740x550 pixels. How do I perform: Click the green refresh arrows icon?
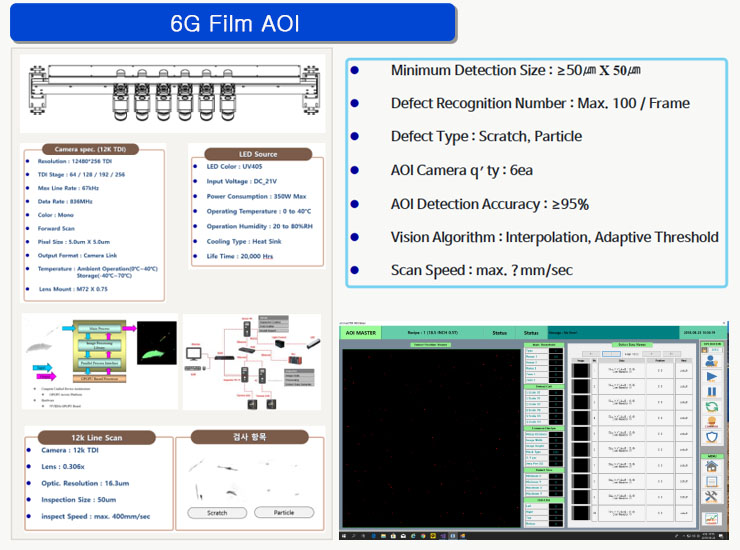coord(712,406)
